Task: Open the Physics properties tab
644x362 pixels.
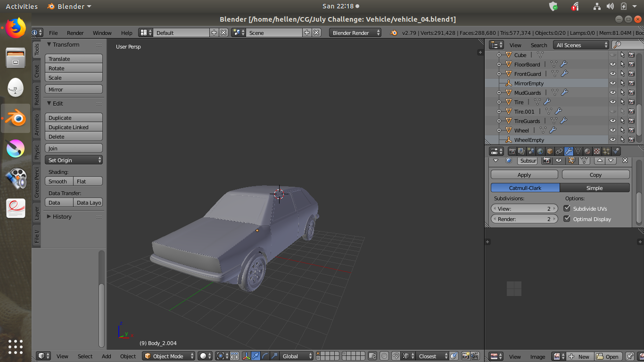Action: pyautogui.click(x=616, y=151)
